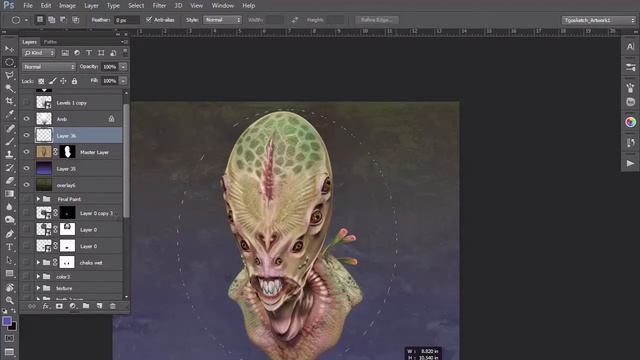Select the Pen tool

pyautogui.click(x=9, y=233)
